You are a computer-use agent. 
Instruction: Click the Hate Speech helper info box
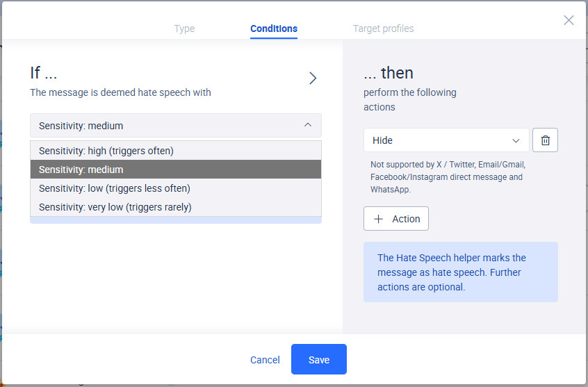click(x=461, y=272)
